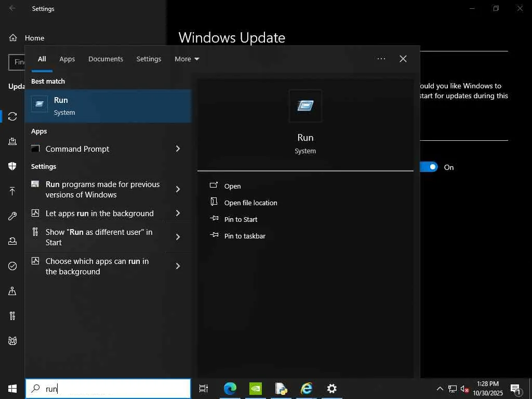The width and height of the screenshot is (532, 399).
Task: Open Settings gear on taskbar
Action: click(x=332, y=389)
